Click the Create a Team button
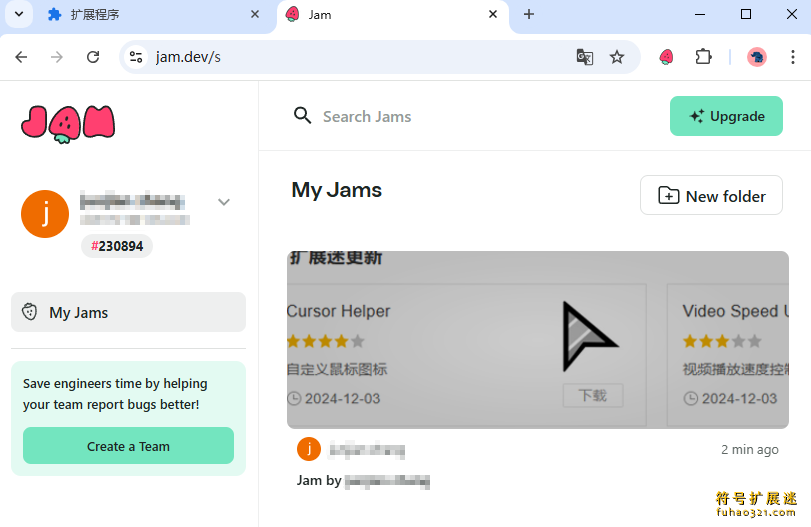This screenshot has width=811, height=527. point(128,446)
